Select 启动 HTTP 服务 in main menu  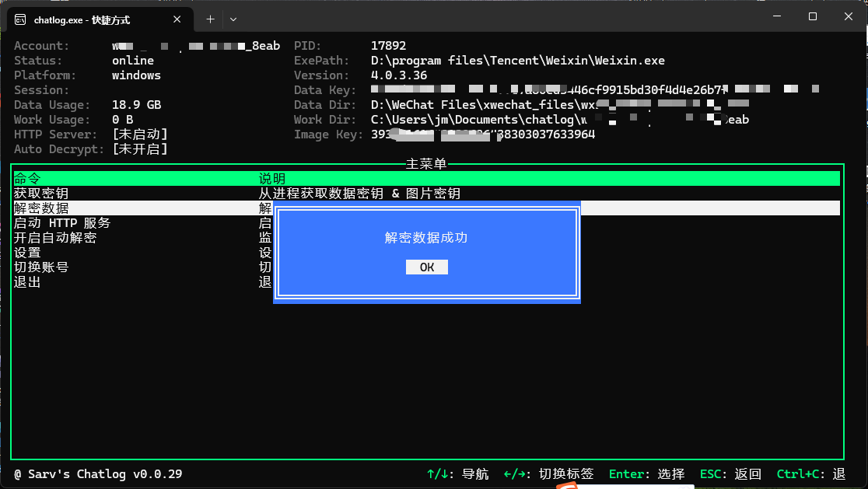(x=62, y=223)
